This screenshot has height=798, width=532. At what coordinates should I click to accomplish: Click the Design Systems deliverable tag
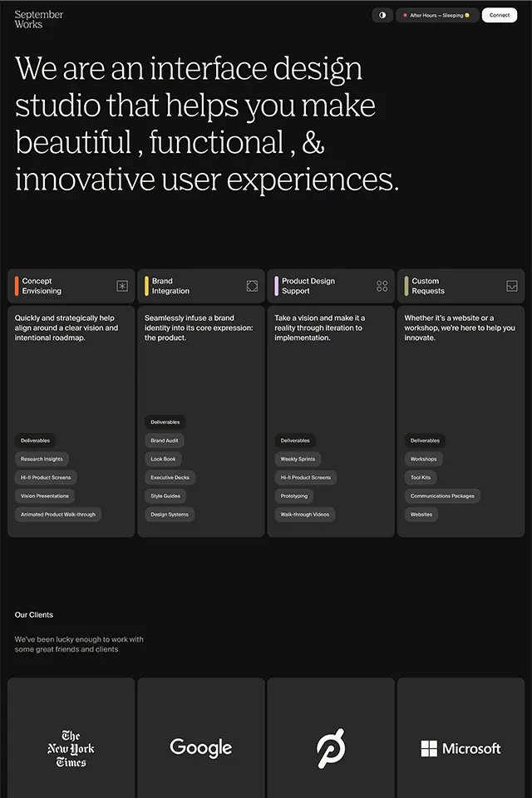pyautogui.click(x=170, y=515)
